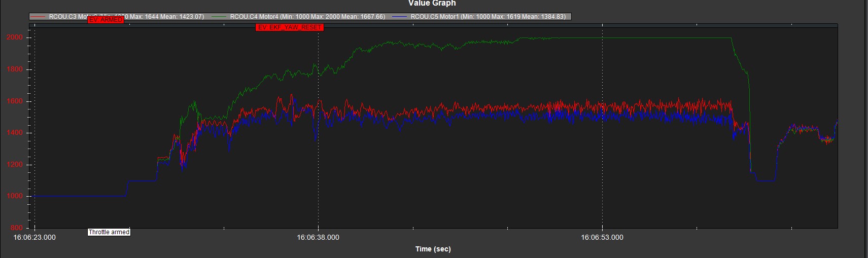Select the RCOU.C5 Motor1 legend text

coord(488,17)
